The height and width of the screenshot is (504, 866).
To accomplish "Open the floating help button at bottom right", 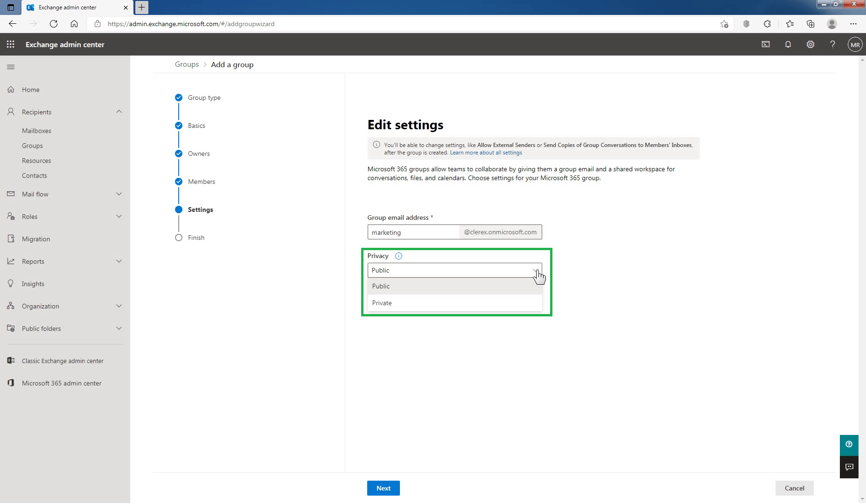I will pos(849,445).
